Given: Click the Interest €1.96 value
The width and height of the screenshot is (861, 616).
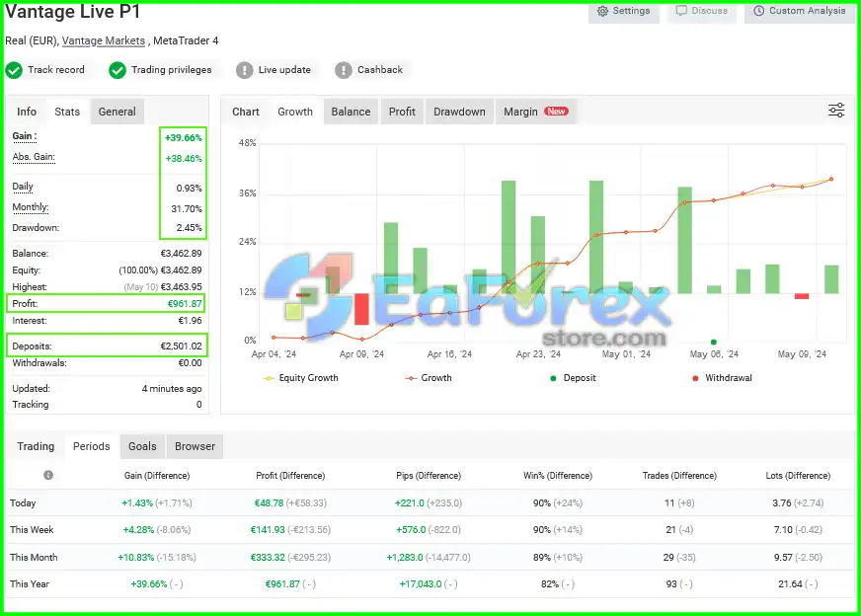Looking at the screenshot, I should click(x=190, y=321).
